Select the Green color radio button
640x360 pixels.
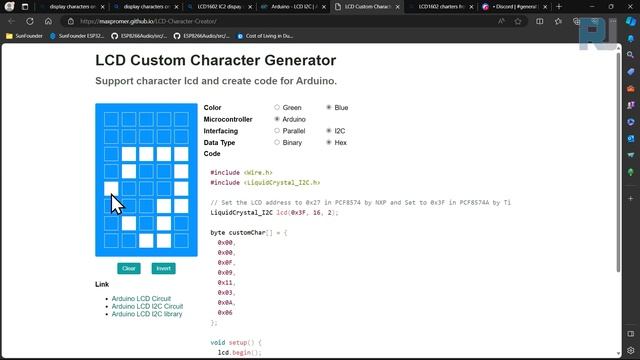[x=277, y=107]
